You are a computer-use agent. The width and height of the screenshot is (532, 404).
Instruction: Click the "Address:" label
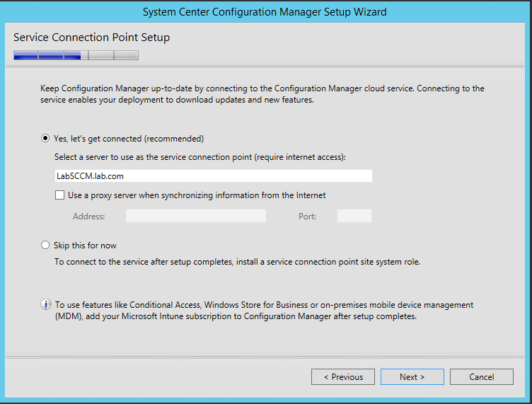(x=88, y=217)
